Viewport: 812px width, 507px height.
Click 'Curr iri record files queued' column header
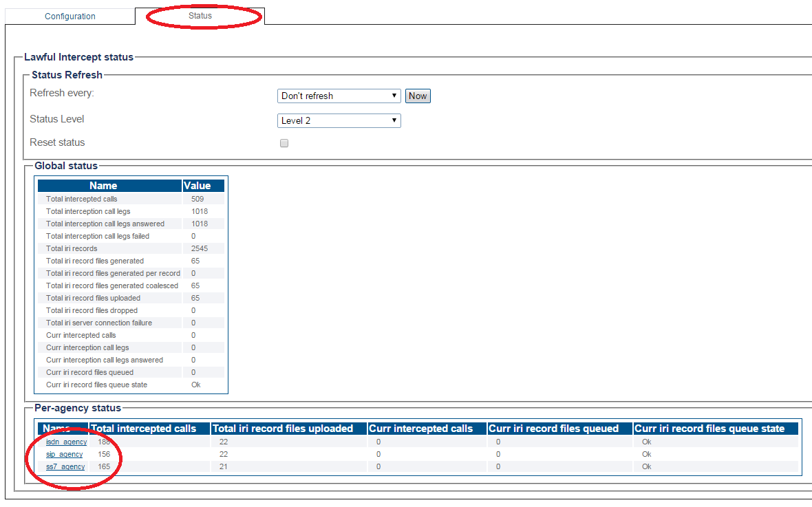(553, 429)
